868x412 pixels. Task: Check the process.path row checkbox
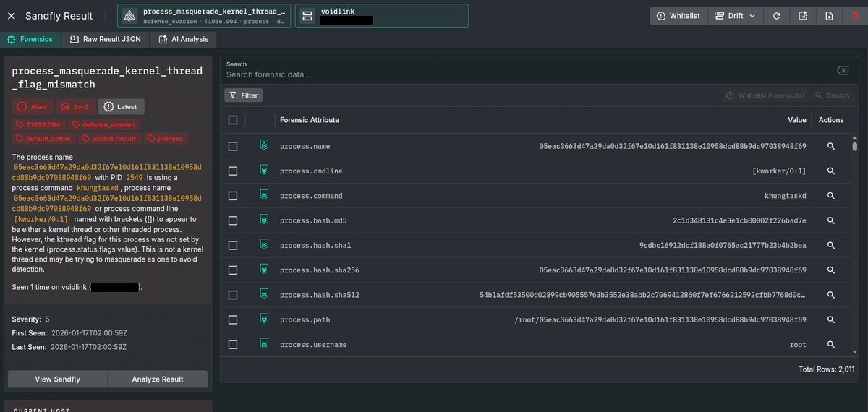tap(233, 319)
